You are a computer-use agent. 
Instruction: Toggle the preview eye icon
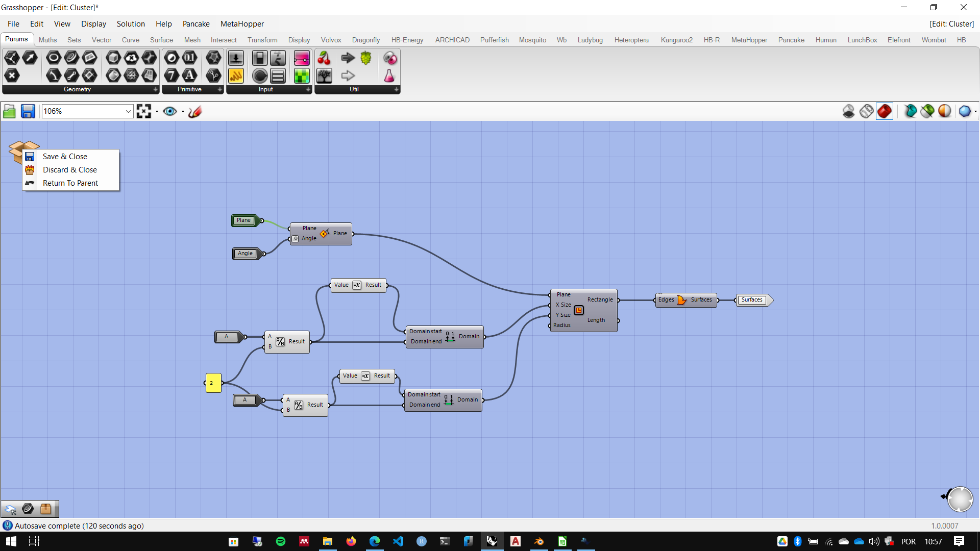[170, 111]
